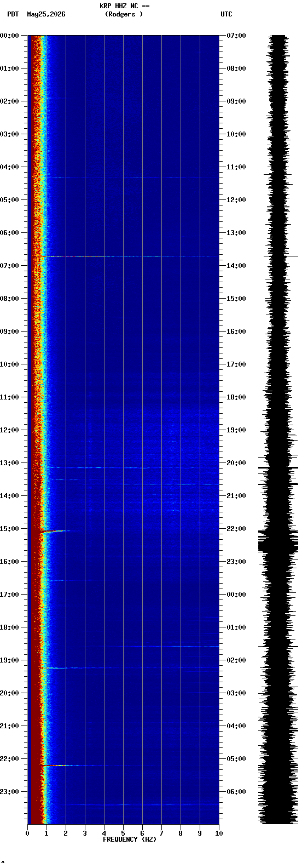This screenshot has height=868, width=302.
Task: Click the '11:00' UTC label on right axis
Action: [x=236, y=167]
